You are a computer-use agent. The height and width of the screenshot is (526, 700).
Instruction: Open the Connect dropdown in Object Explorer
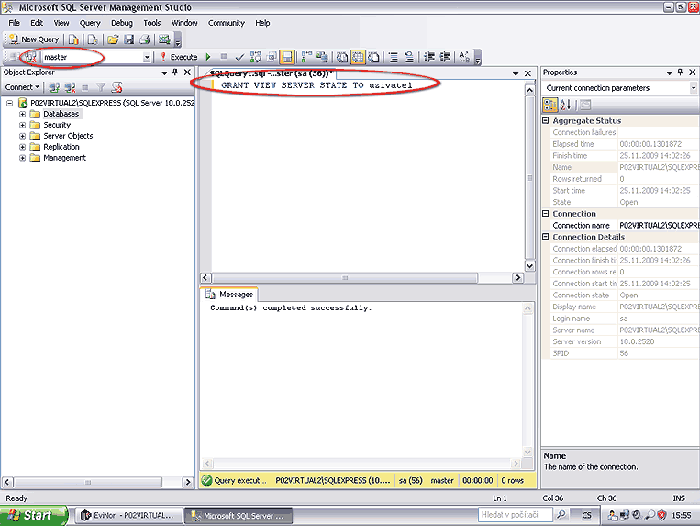click(x=22, y=87)
